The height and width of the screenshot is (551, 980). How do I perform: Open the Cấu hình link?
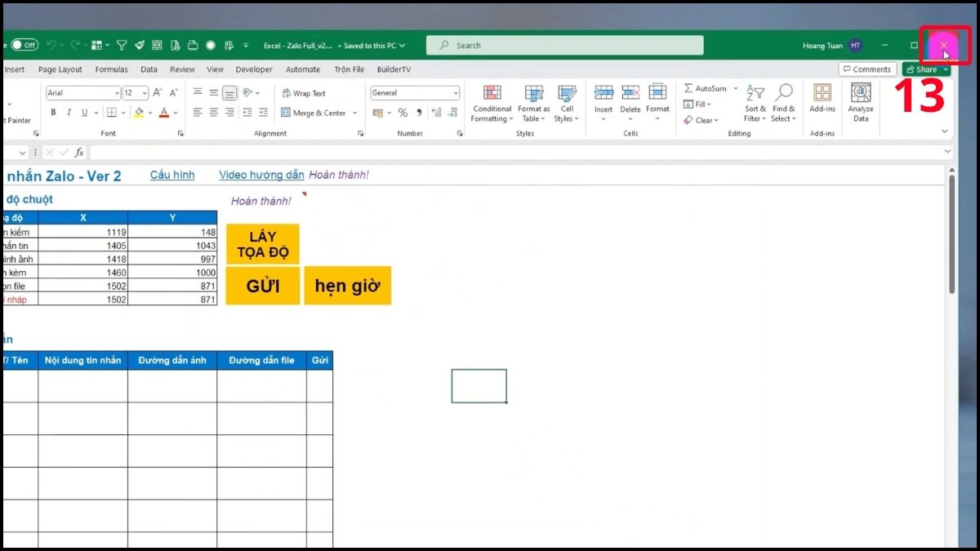pyautogui.click(x=172, y=175)
